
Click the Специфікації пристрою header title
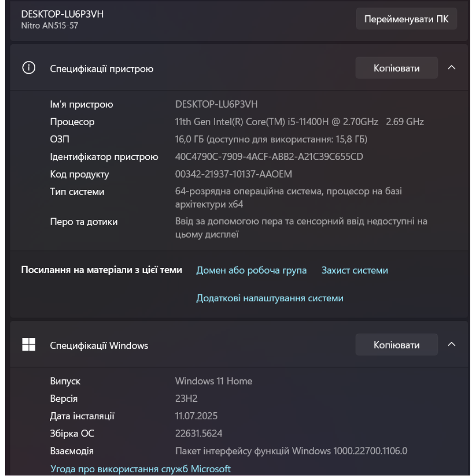click(102, 69)
